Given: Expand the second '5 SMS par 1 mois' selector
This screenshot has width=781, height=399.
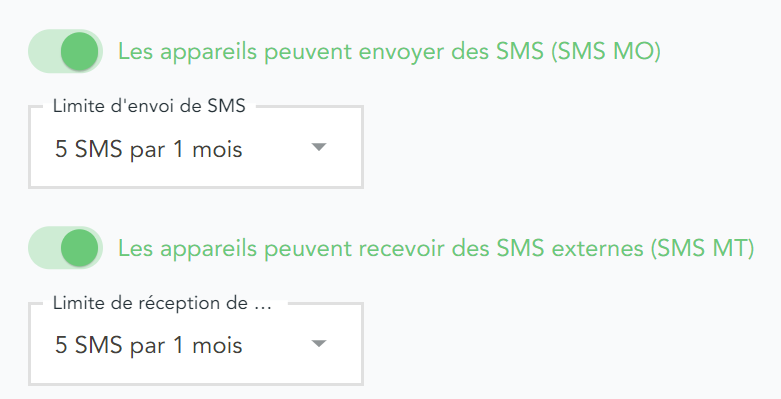Looking at the screenshot, I should pyautogui.click(x=196, y=344).
